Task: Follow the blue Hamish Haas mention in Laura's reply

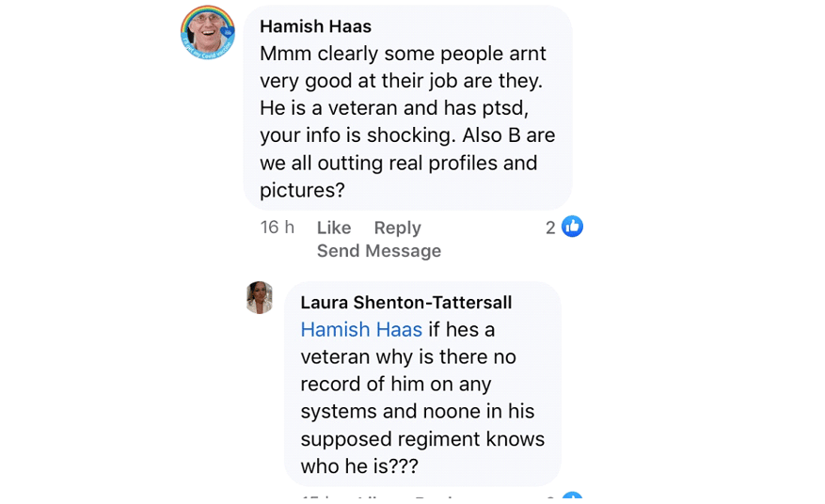Action: pos(361,330)
